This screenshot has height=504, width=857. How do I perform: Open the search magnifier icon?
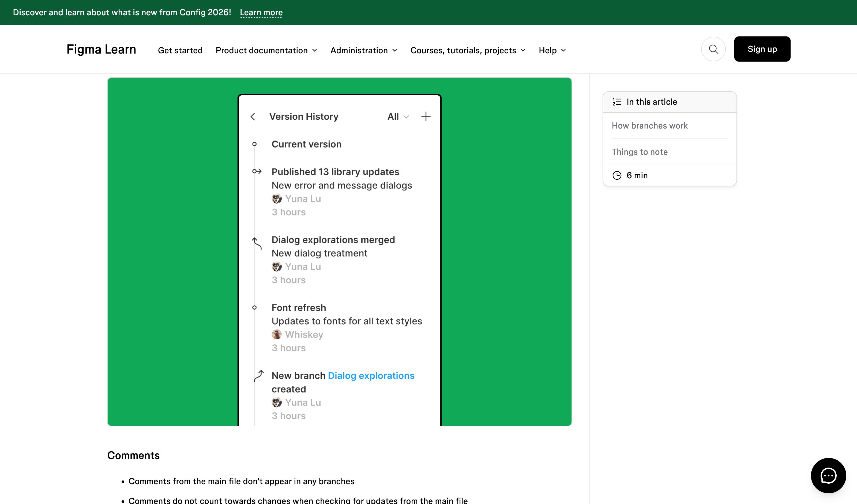point(713,49)
